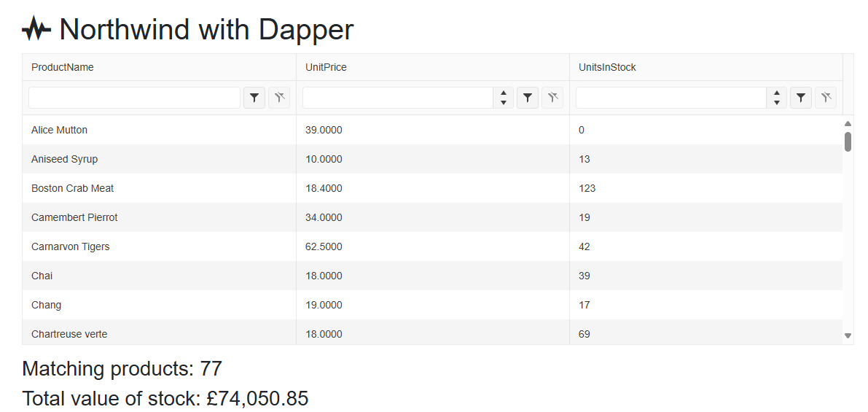Select the Boston Crab Meat cell

pyautogui.click(x=160, y=188)
